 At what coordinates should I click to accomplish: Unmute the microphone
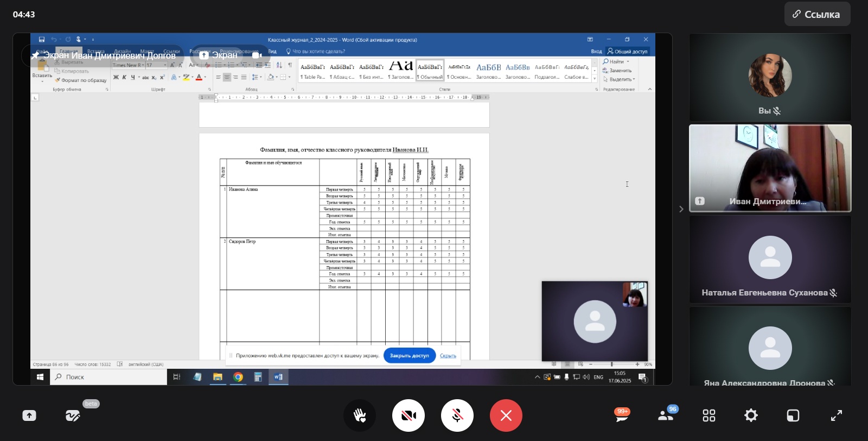(457, 415)
